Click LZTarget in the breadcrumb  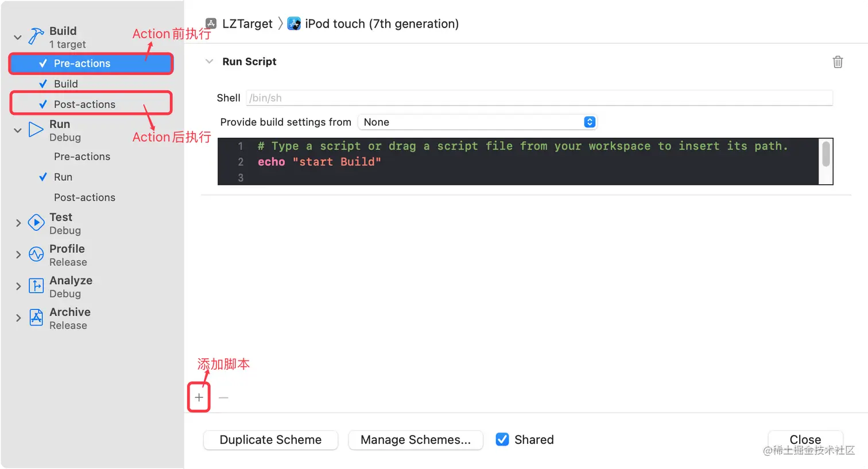pyautogui.click(x=247, y=24)
